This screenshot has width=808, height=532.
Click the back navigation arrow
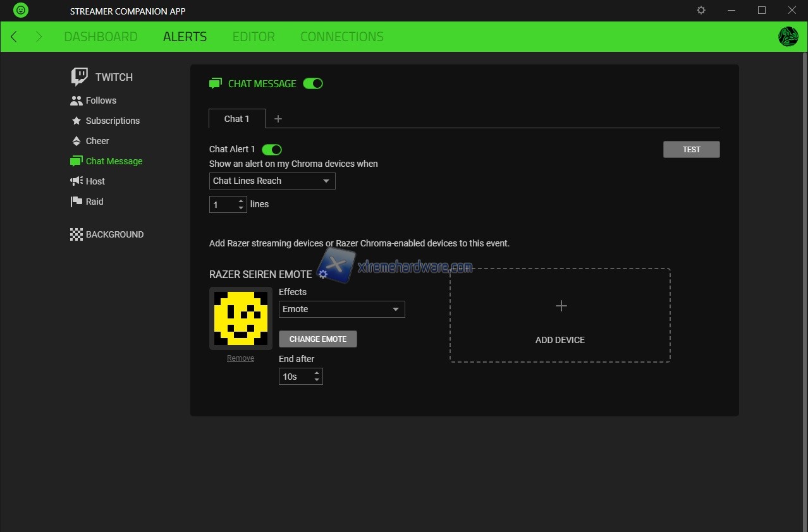click(x=14, y=37)
